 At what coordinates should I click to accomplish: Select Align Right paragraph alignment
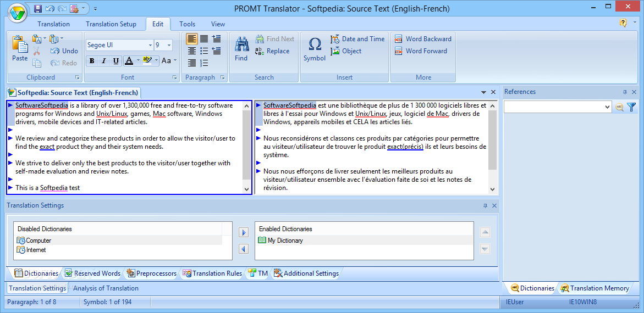pyautogui.click(x=192, y=63)
